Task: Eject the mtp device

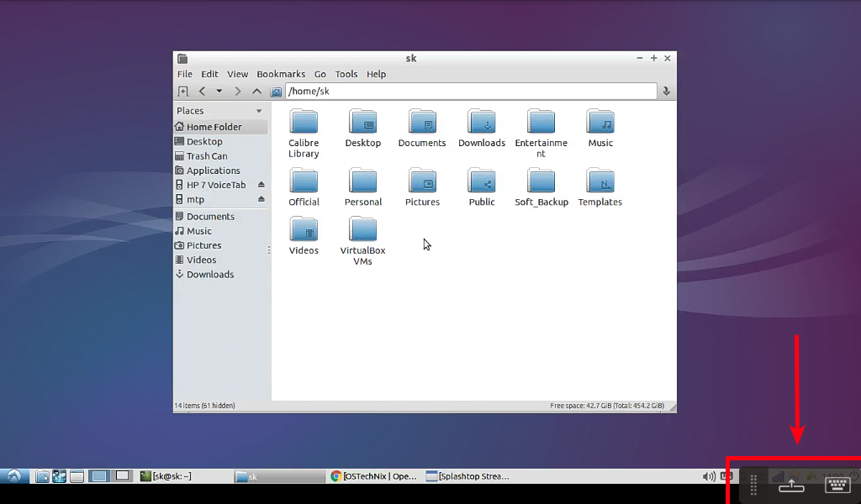Action: click(x=261, y=200)
